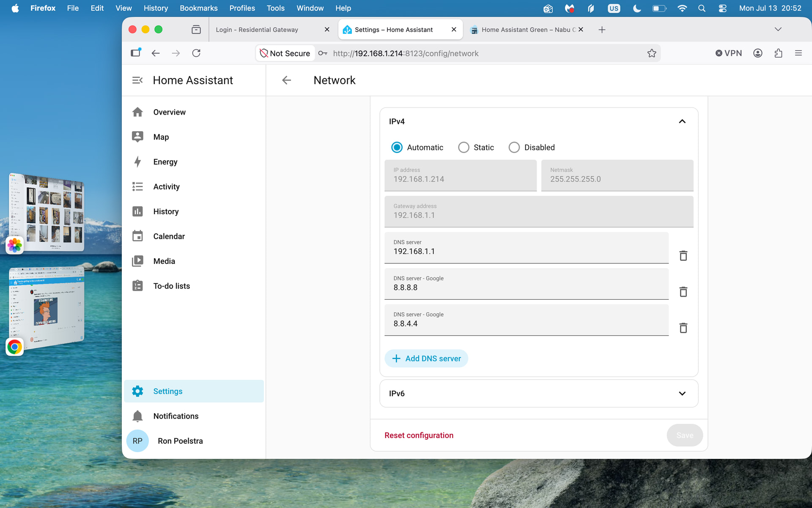Open a new tab with plus button
The height and width of the screenshot is (508, 812).
coord(602,30)
